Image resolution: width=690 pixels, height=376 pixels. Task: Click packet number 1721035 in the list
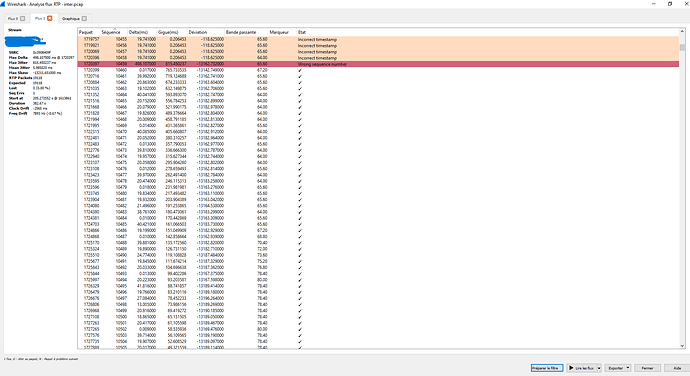tap(92, 88)
